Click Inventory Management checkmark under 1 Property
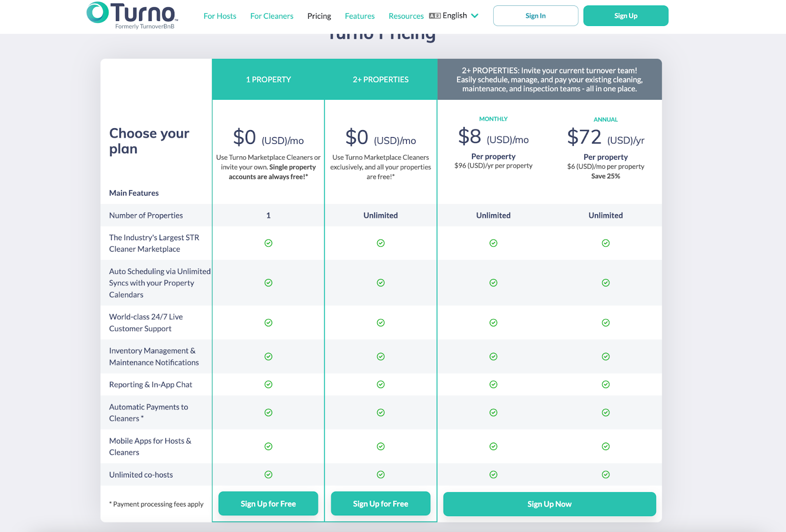786x532 pixels. (x=268, y=357)
